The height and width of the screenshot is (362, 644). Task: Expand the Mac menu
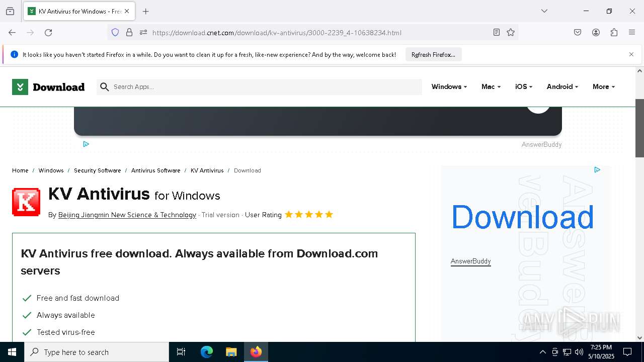point(491,87)
